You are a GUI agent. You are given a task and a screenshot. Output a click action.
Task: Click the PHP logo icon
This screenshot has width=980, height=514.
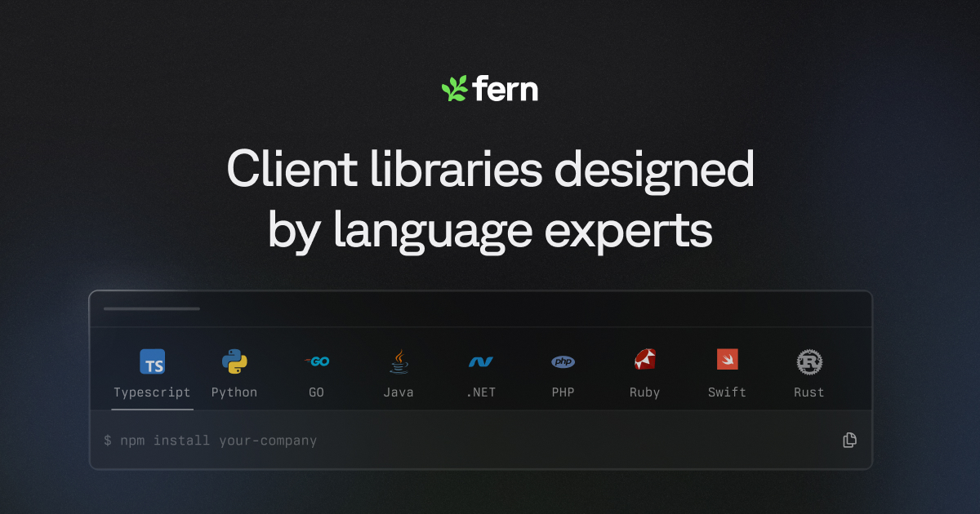tap(563, 361)
